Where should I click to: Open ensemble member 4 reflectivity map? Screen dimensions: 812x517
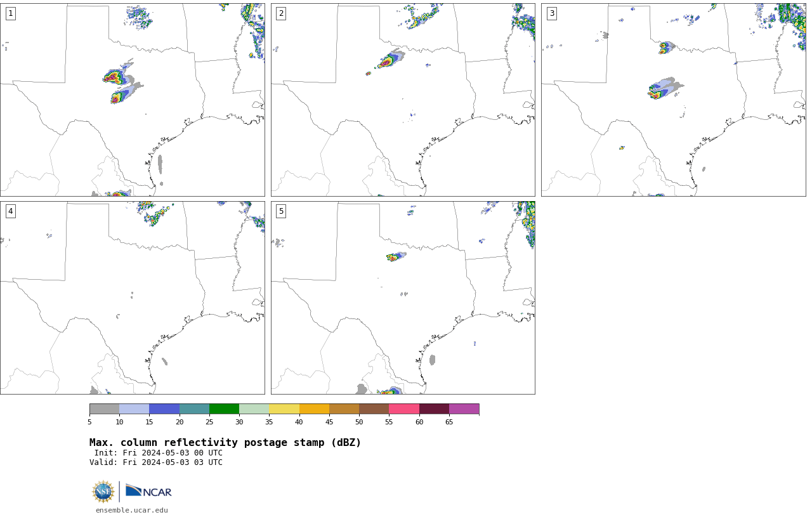(x=133, y=298)
